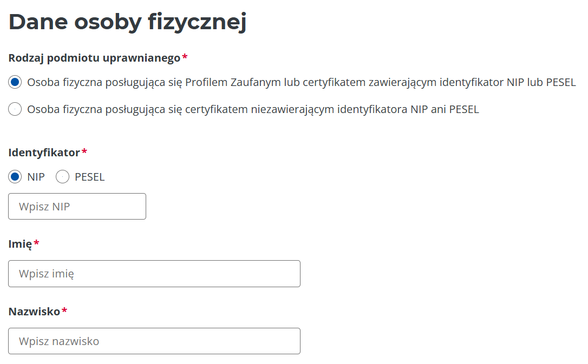Click the "Nazwisko" field label

34,312
